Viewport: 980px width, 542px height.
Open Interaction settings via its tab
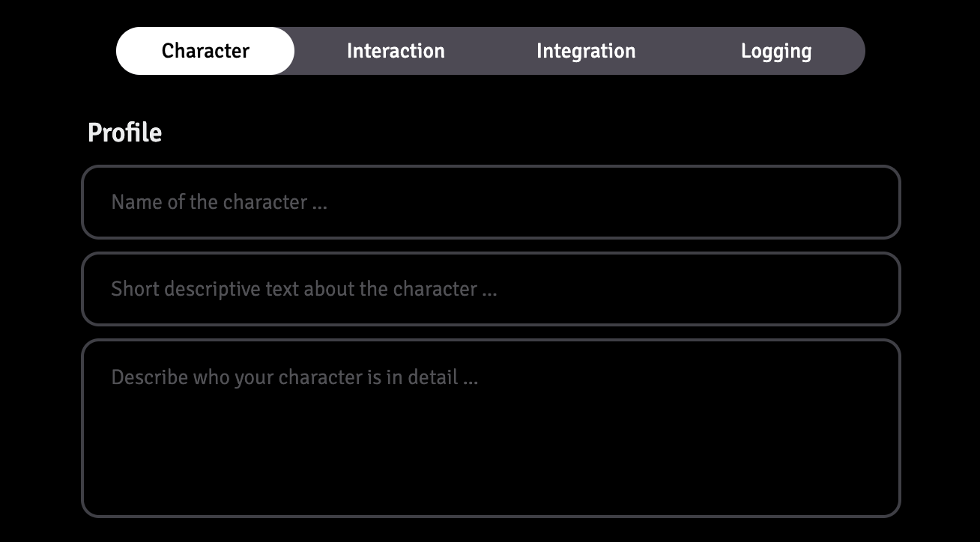396,50
